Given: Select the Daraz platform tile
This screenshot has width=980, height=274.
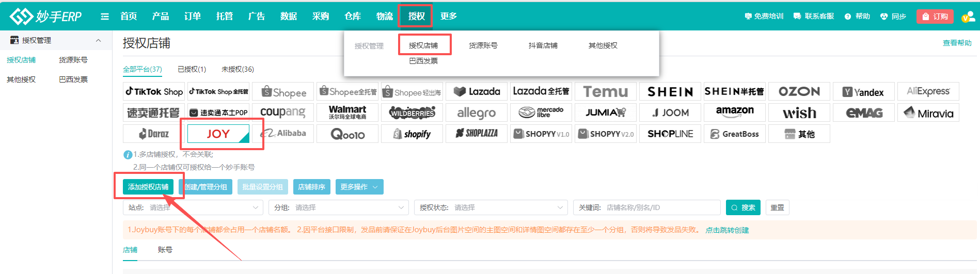Looking at the screenshot, I should [x=154, y=134].
